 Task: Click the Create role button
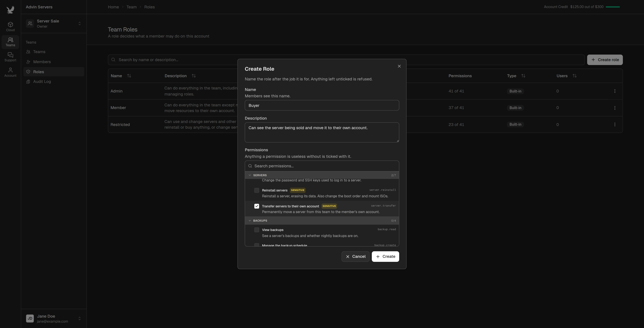(x=605, y=60)
